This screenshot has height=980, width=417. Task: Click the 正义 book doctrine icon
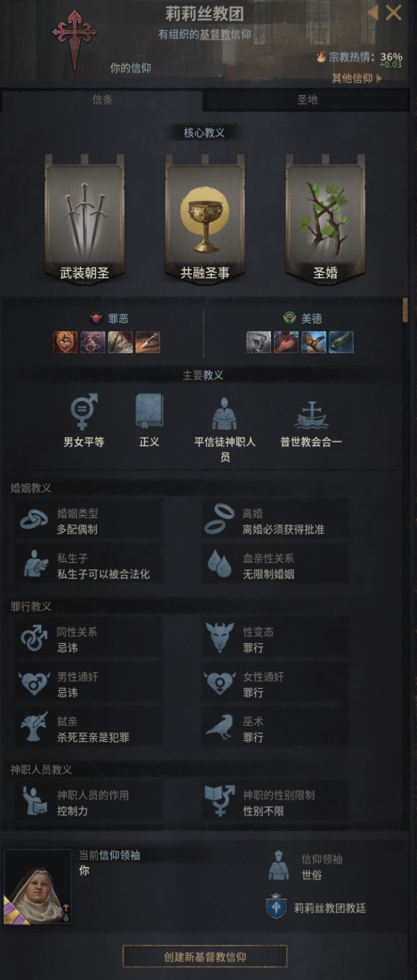pos(150,412)
